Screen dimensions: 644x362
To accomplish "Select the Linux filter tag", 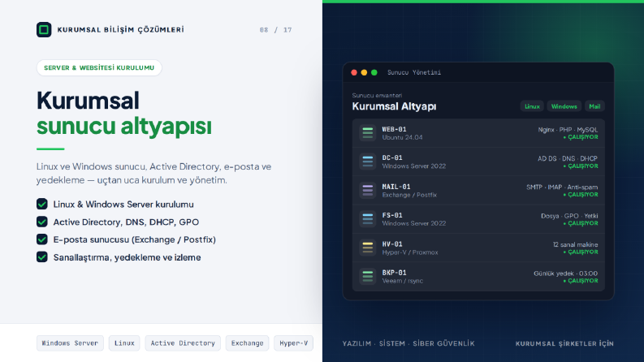I will pos(532,106).
